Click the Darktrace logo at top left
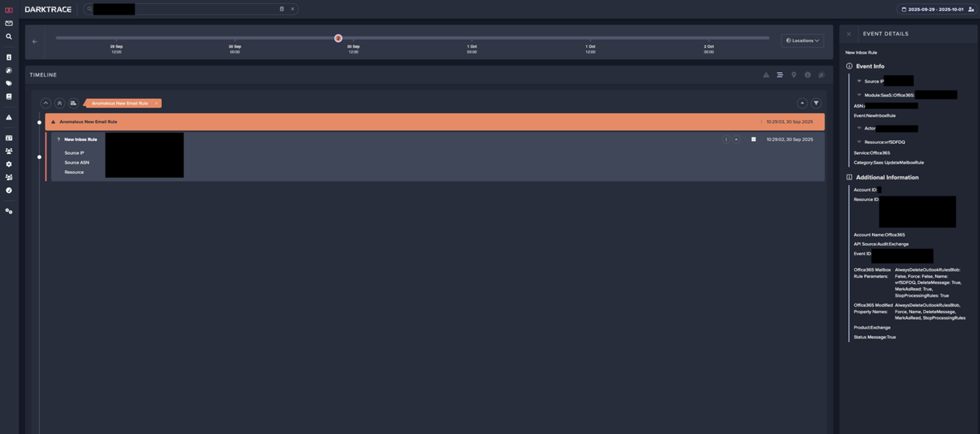 point(49,9)
